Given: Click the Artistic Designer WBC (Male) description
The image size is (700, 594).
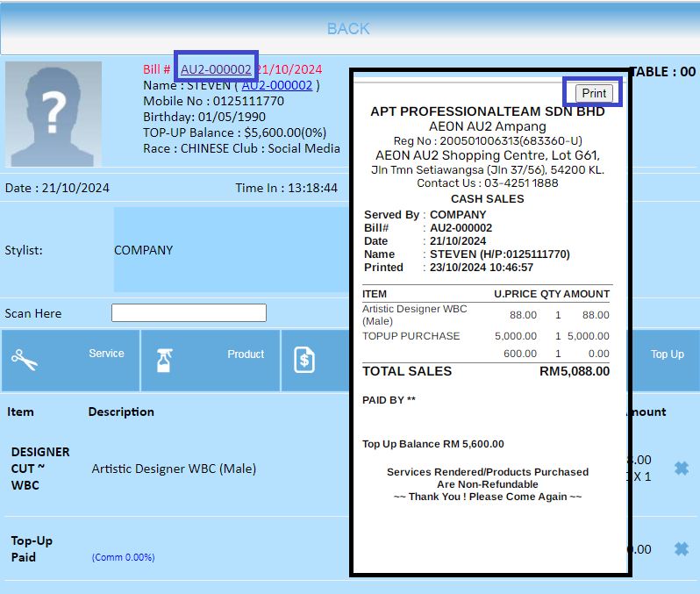Looking at the screenshot, I should tap(174, 469).
